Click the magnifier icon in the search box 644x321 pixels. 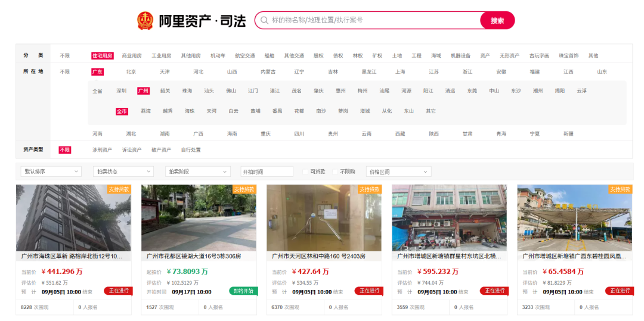(265, 20)
